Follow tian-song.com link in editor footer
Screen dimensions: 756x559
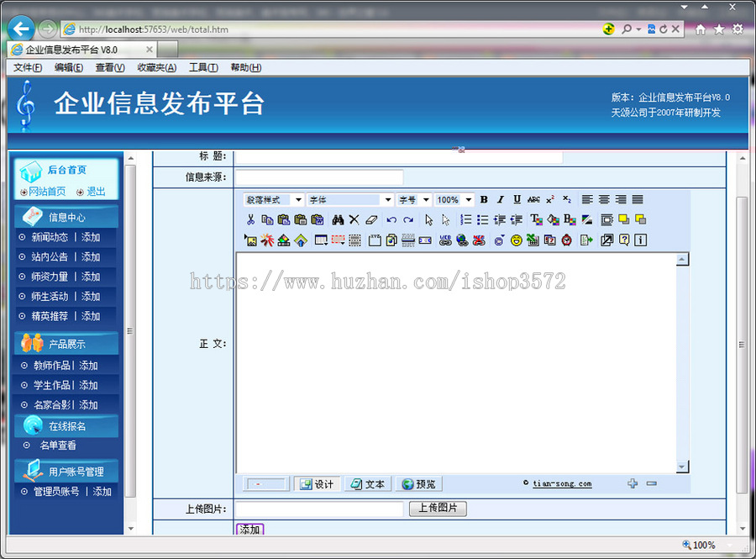pos(562,483)
